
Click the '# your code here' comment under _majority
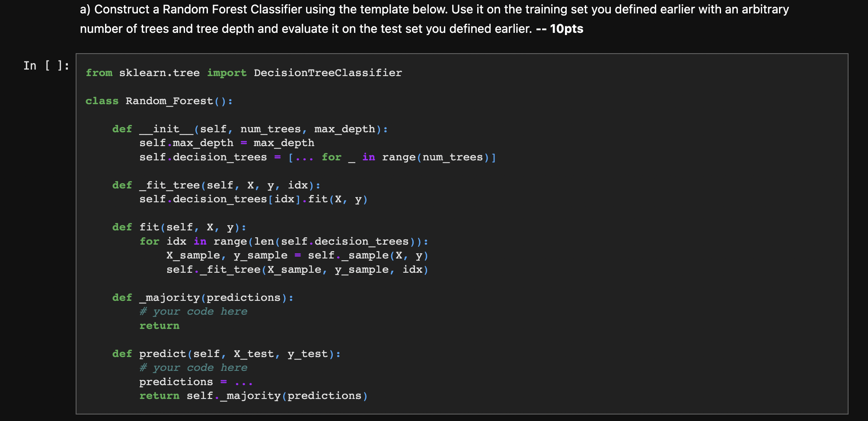click(x=194, y=311)
